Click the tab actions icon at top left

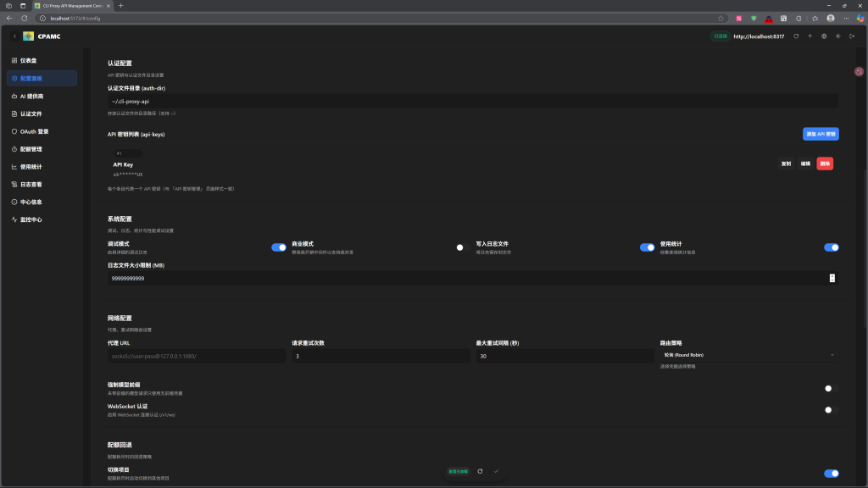point(23,6)
